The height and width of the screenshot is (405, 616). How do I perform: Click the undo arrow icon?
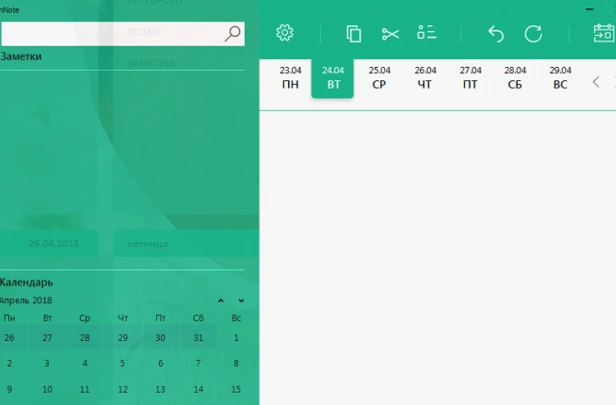click(x=496, y=34)
